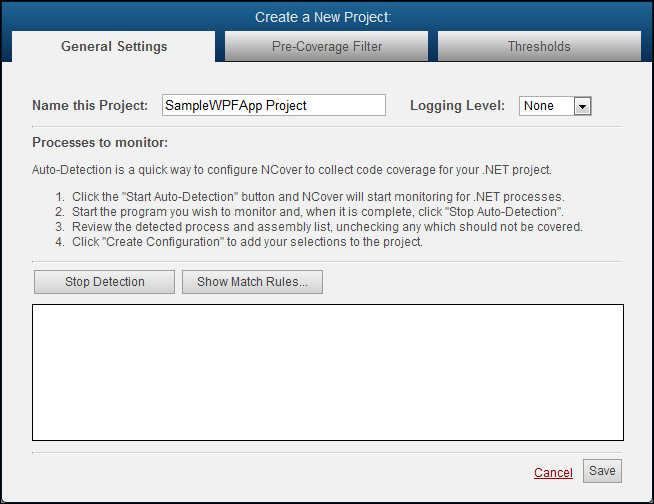Click the Auto-Detection description sentence

coord(292,170)
